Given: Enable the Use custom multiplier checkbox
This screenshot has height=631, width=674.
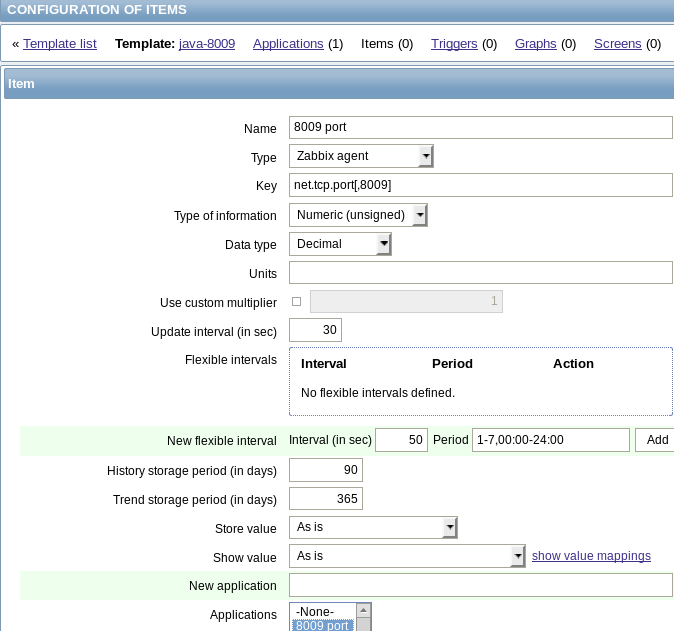Looking at the screenshot, I should point(297,301).
